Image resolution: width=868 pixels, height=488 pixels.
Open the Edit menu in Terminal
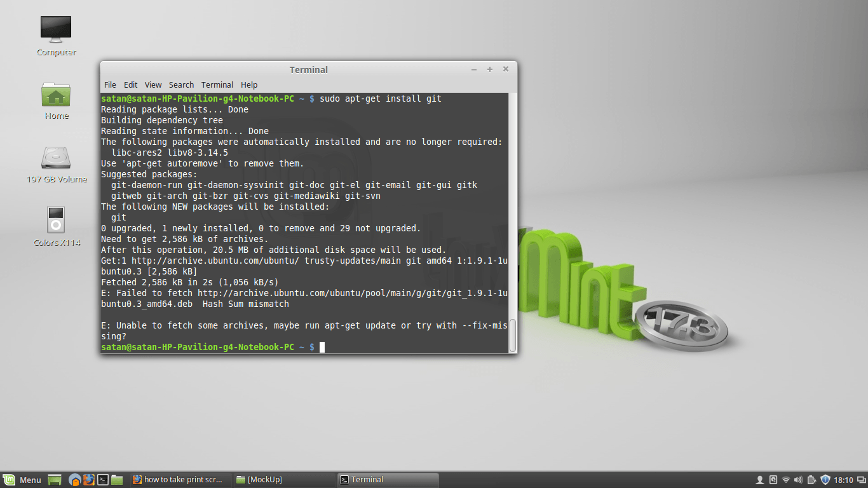(x=130, y=85)
